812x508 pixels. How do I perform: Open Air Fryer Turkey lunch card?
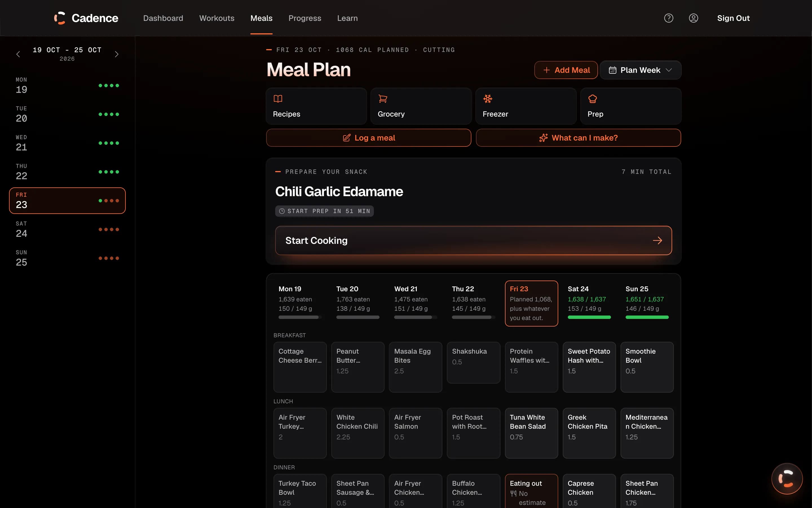[300, 433]
